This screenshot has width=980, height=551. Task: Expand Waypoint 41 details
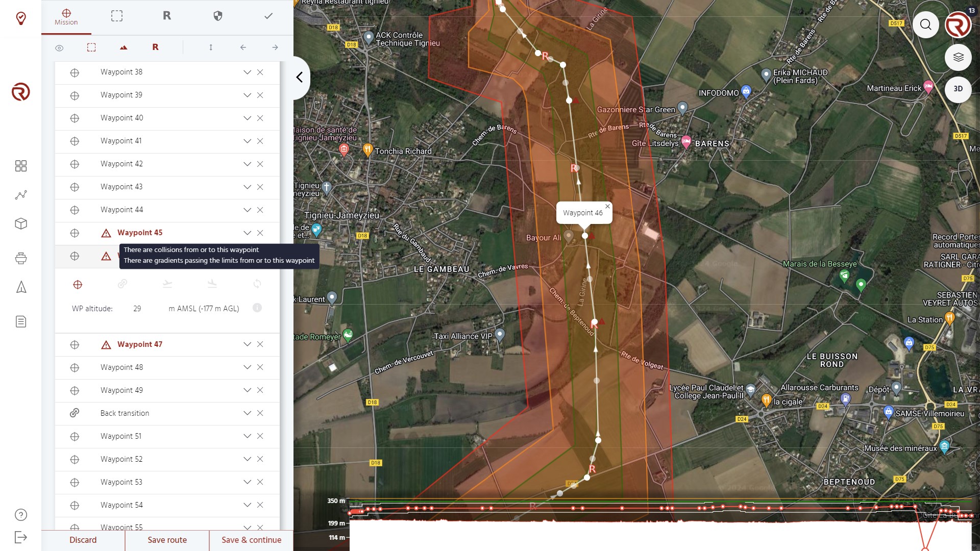[247, 141]
